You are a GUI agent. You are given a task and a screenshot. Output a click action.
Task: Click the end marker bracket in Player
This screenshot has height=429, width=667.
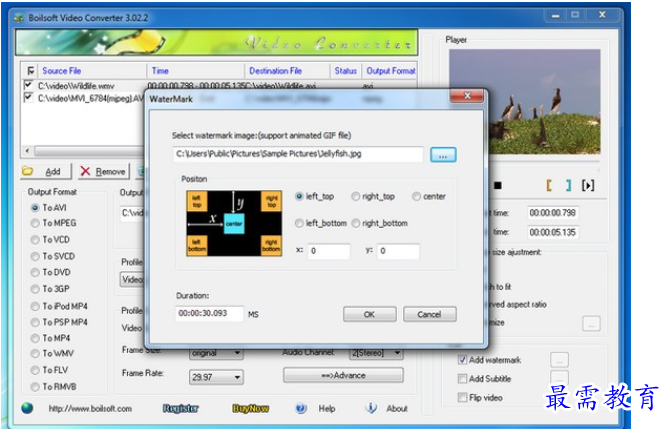[568, 185]
